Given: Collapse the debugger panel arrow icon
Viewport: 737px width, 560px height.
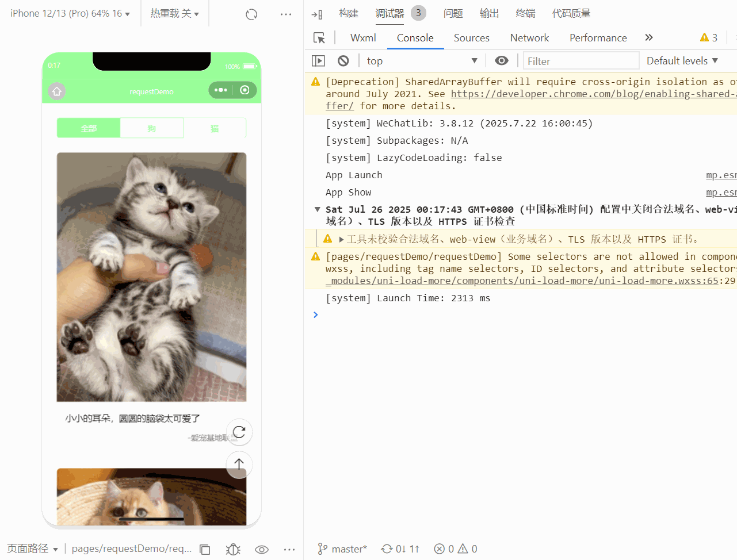Looking at the screenshot, I should [x=316, y=14].
